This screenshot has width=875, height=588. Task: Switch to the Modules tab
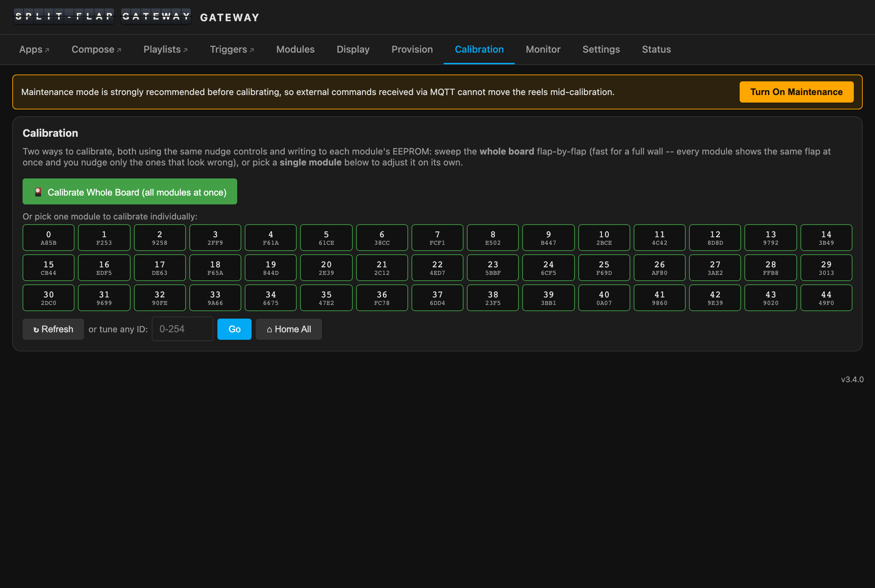(x=295, y=50)
